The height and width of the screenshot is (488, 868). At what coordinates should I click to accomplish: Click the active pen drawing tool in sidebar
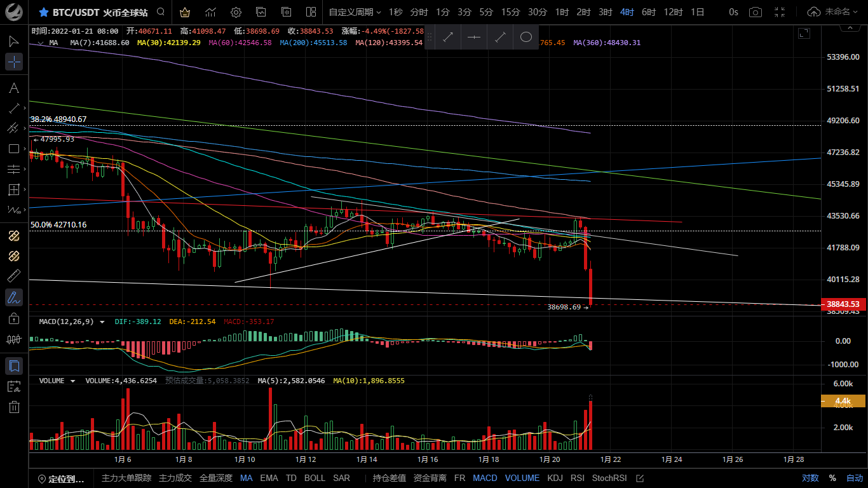coord(14,297)
